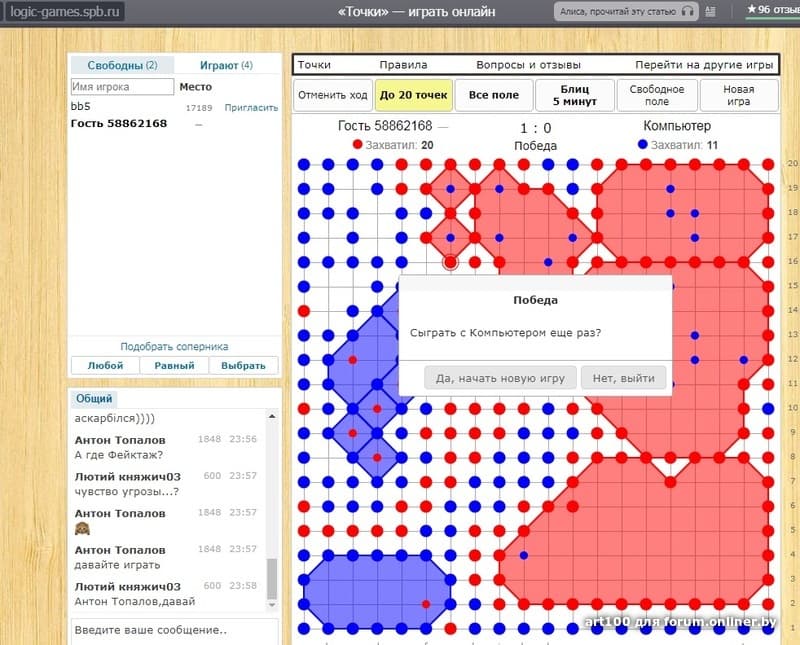Open the Точки menu item
800x645 pixels.
coord(314,65)
